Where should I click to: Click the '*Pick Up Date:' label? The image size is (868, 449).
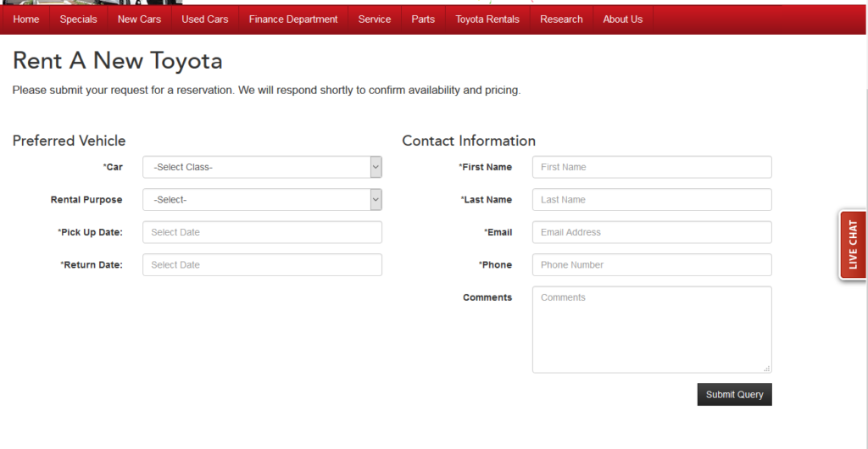(90, 232)
